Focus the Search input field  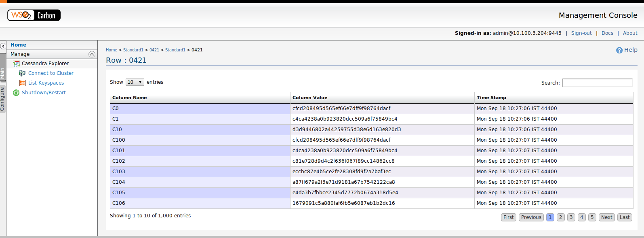(598, 83)
